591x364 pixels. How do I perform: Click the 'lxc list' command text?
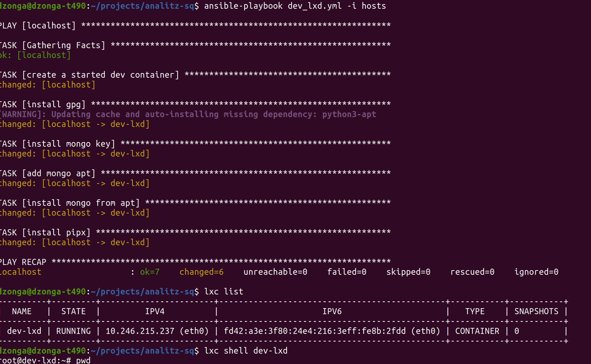point(224,291)
